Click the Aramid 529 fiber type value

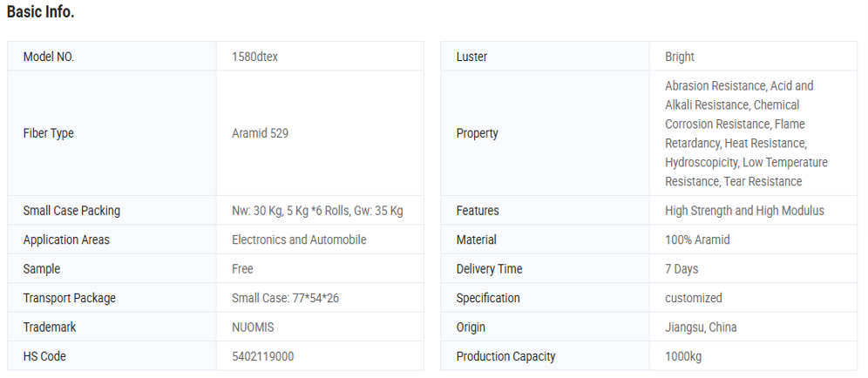(x=260, y=133)
